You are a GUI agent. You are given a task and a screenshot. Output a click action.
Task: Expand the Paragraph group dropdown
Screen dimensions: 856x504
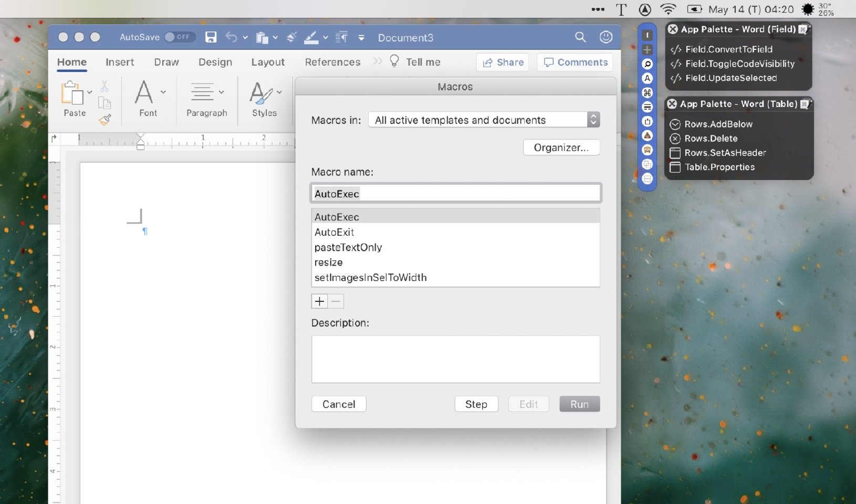[x=221, y=92]
